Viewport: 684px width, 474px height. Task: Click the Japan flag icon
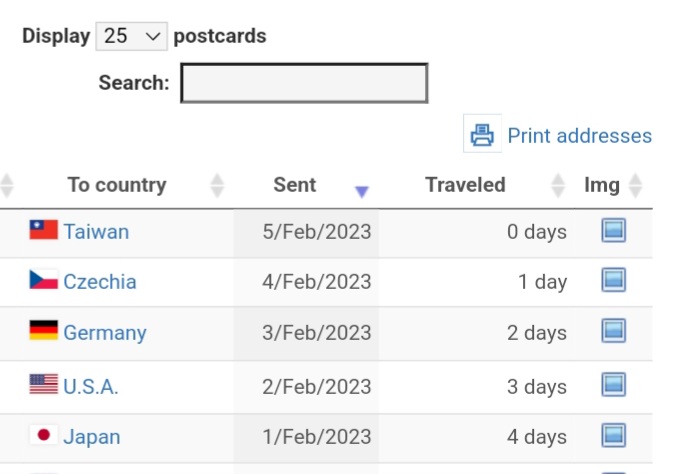coord(44,435)
